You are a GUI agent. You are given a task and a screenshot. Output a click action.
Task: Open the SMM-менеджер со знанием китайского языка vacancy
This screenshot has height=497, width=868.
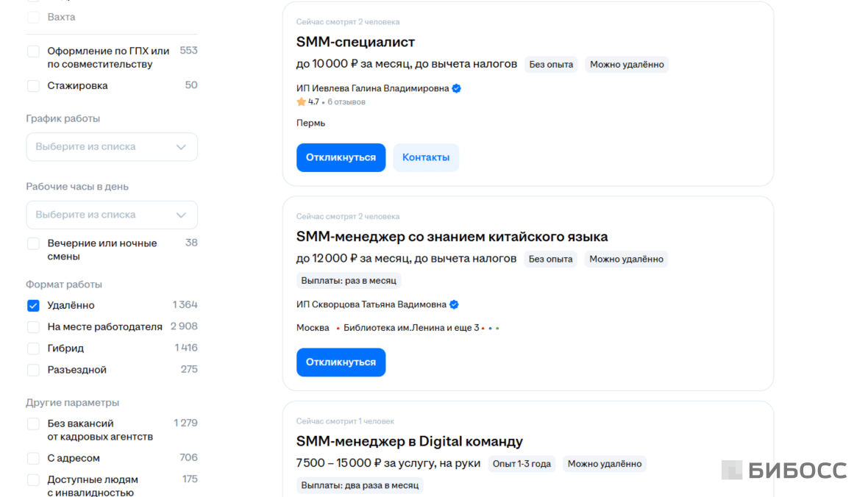pyautogui.click(x=451, y=236)
